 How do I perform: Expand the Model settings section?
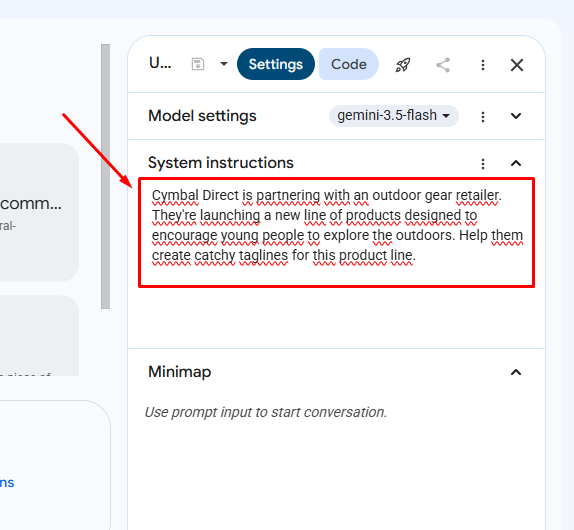pyautogui.click(x=516, y=116)
